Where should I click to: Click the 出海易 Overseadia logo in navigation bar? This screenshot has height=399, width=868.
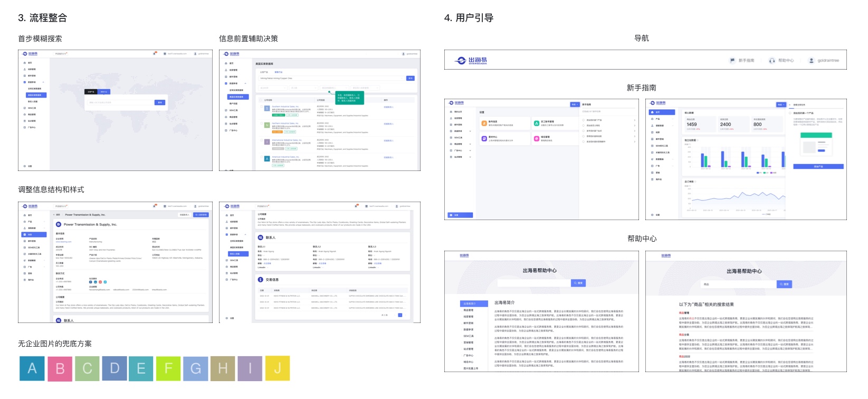472,61
